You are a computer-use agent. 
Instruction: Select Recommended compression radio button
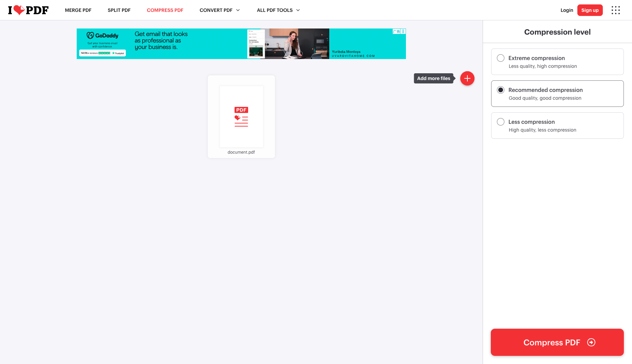coord(501,90)
